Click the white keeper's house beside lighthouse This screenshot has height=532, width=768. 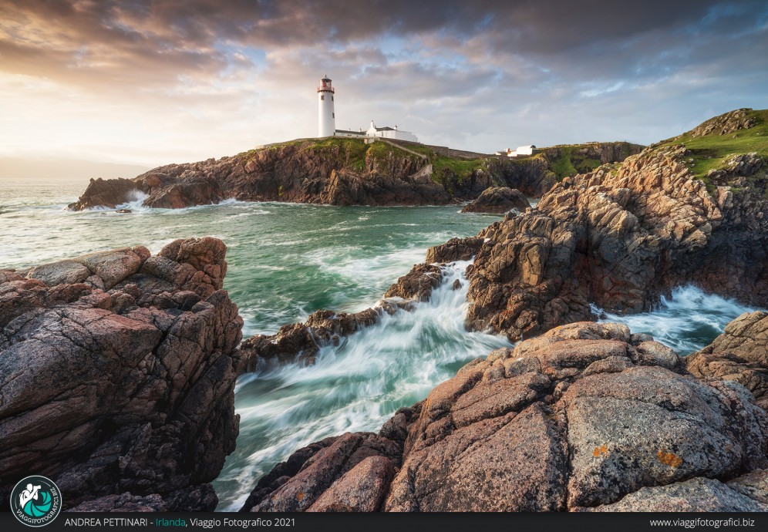tap(391, 133)
